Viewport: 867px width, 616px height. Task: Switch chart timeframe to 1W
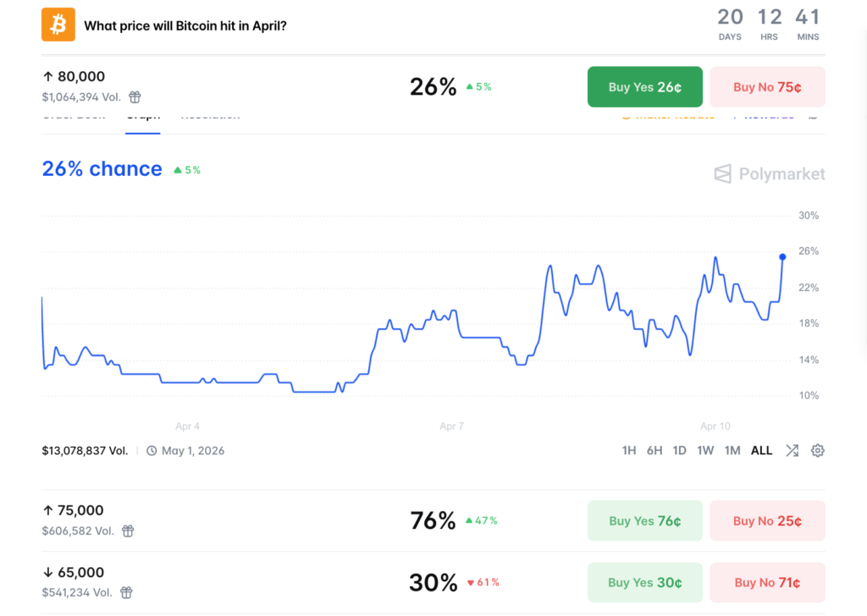(x=705, y=450)
